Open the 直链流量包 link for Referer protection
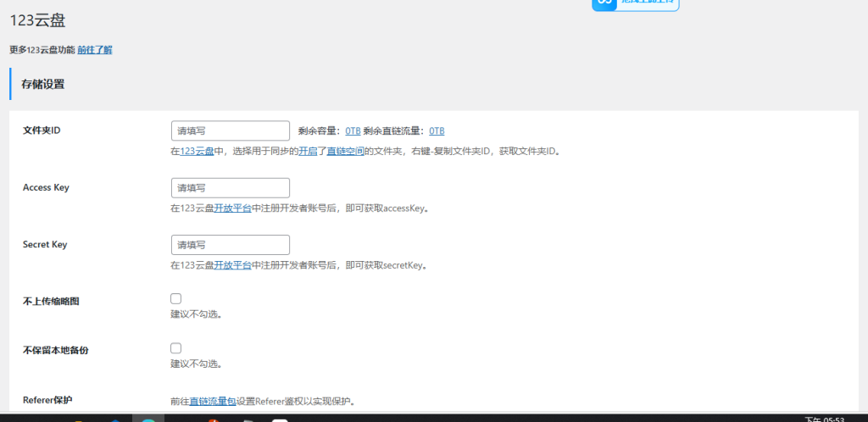This screenshot has width=868, height=422. tap(213, 401)
